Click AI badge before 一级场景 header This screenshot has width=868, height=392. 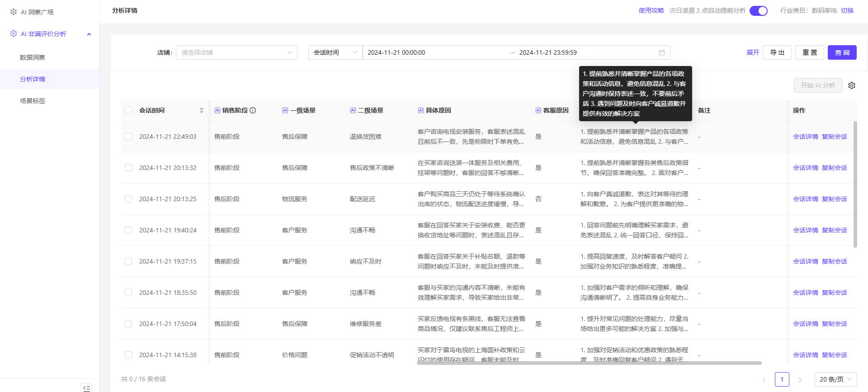tap(285, 110)
